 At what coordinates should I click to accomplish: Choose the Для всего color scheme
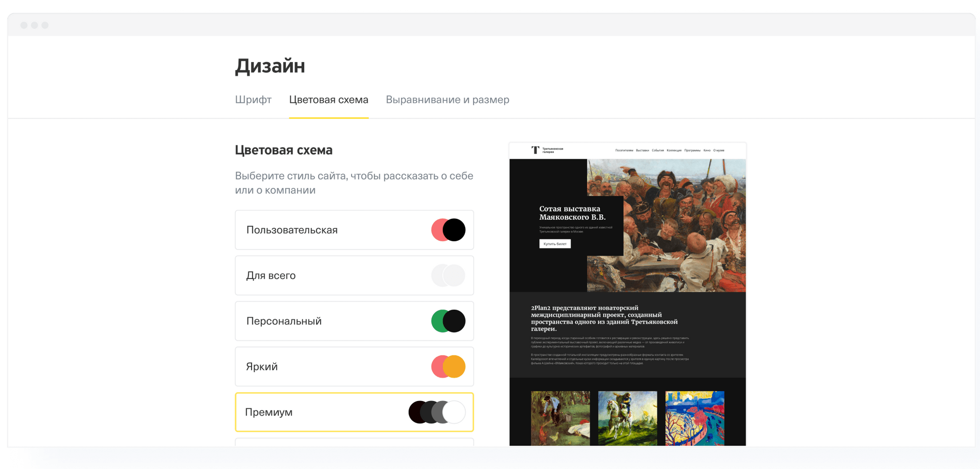click(354, 275)
